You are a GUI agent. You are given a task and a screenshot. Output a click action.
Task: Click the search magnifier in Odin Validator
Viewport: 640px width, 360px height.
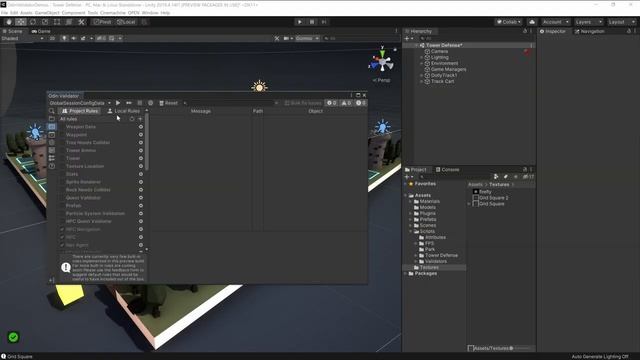52,111
